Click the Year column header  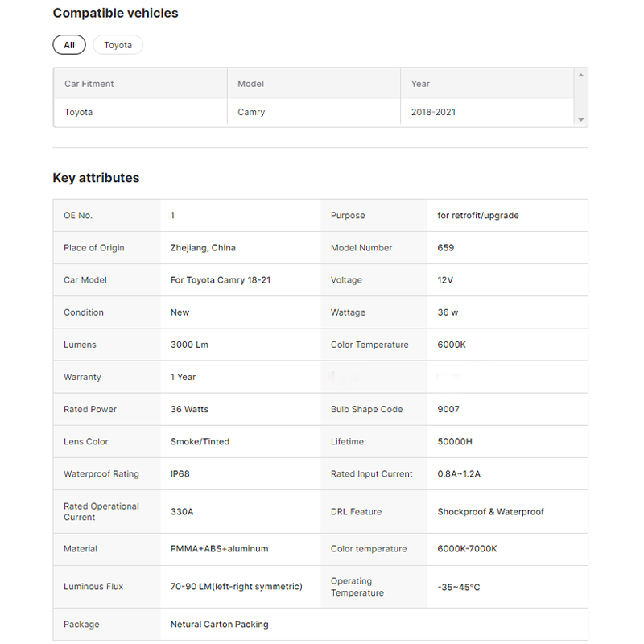coord(420,84)
